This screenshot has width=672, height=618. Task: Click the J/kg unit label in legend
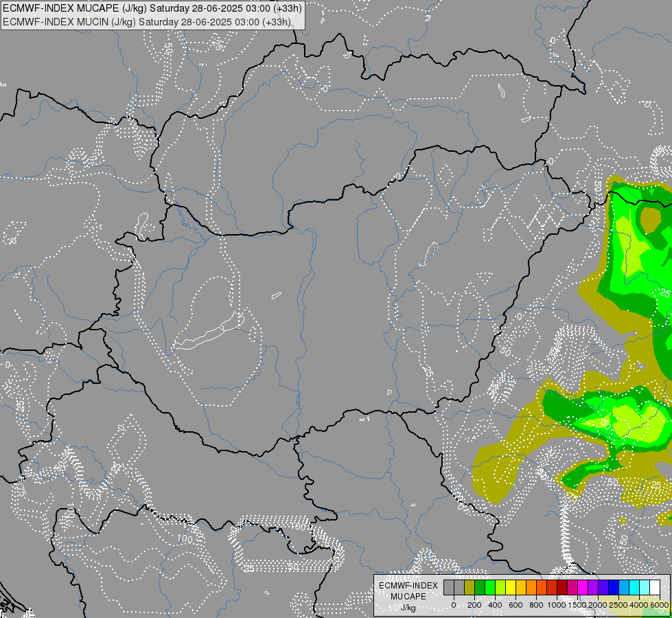(x=408, y=608)
